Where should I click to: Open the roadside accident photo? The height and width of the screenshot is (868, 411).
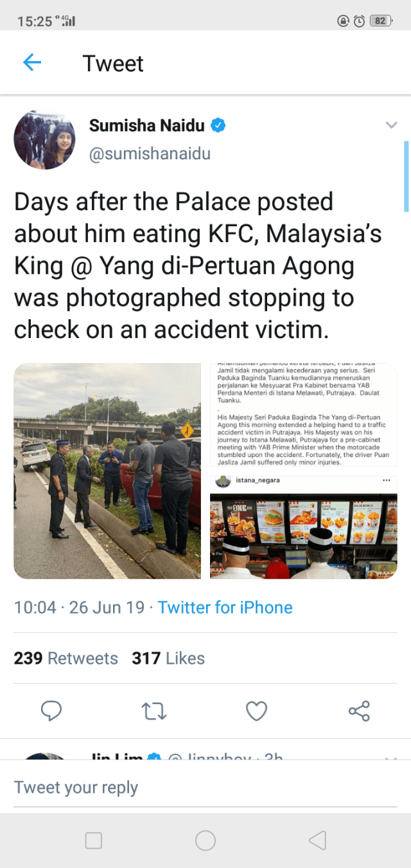(107, 471)
